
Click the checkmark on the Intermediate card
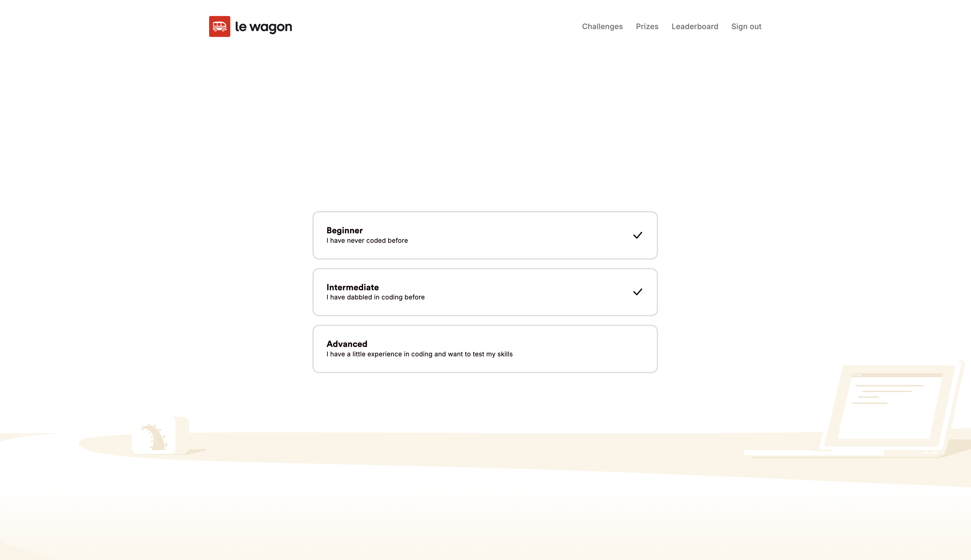637,292
